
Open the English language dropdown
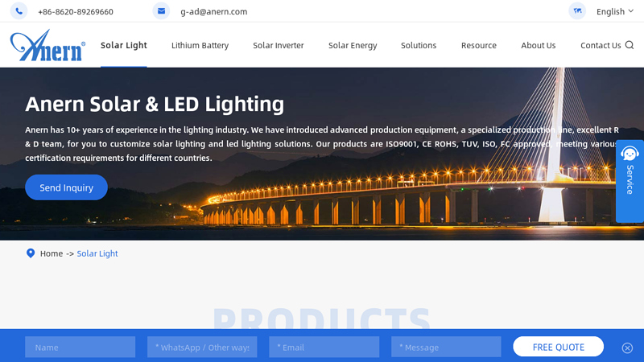point(615,11)
